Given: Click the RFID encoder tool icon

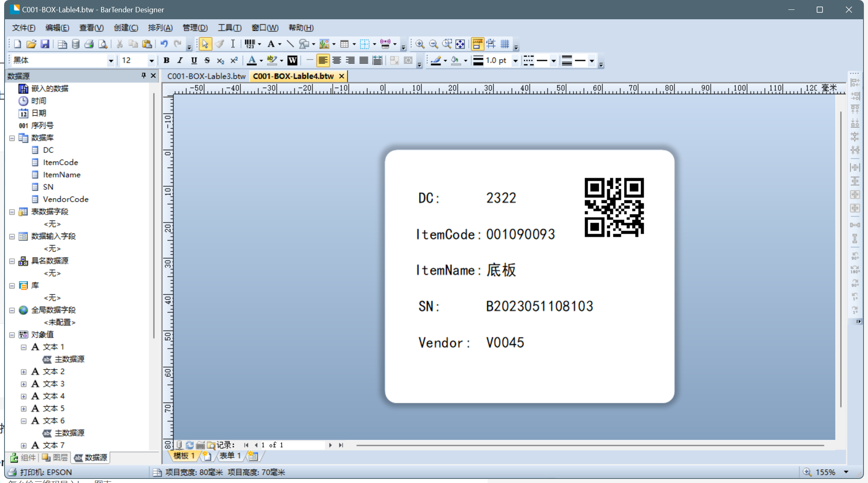Looking at the screenshot, I should point(385,44).
